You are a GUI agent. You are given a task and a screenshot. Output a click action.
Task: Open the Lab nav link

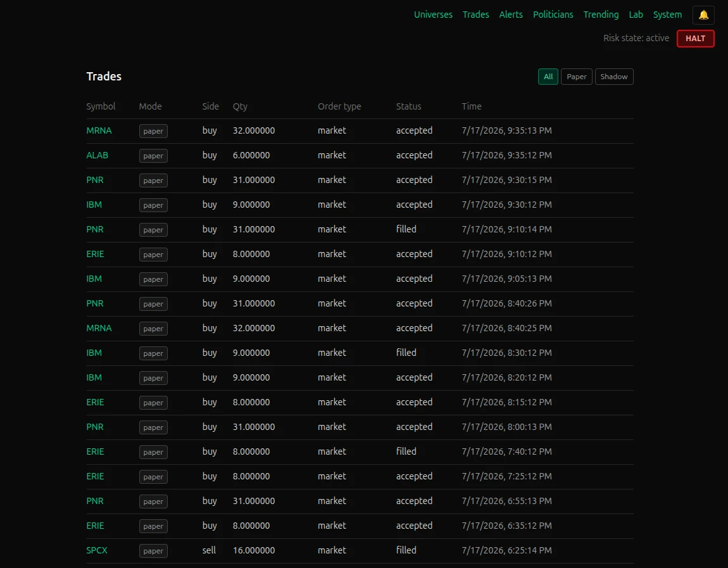tap(636, 15)
